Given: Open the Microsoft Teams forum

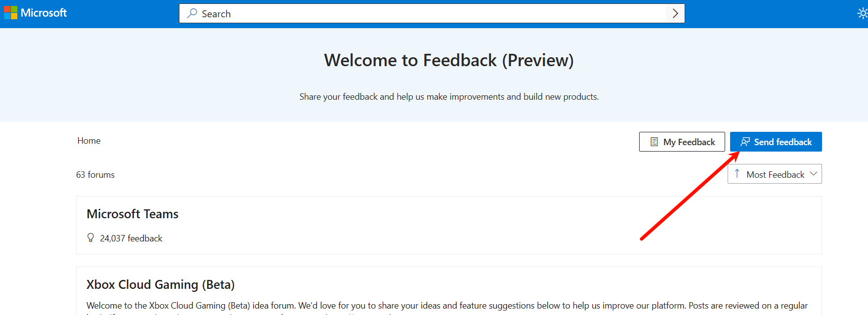Looking at the screenshot, I should point(132,214).
